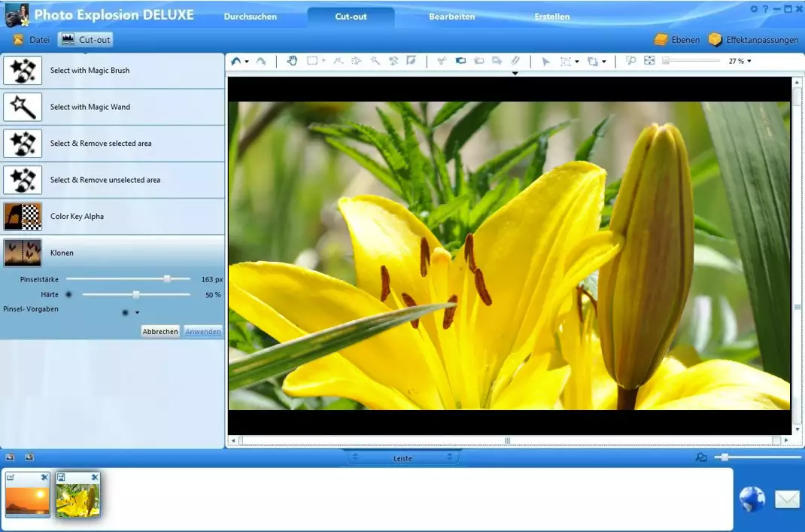Click the zoom magnifier toolbar icon
The image size is (805, 532).
click(x=630, y=61)
